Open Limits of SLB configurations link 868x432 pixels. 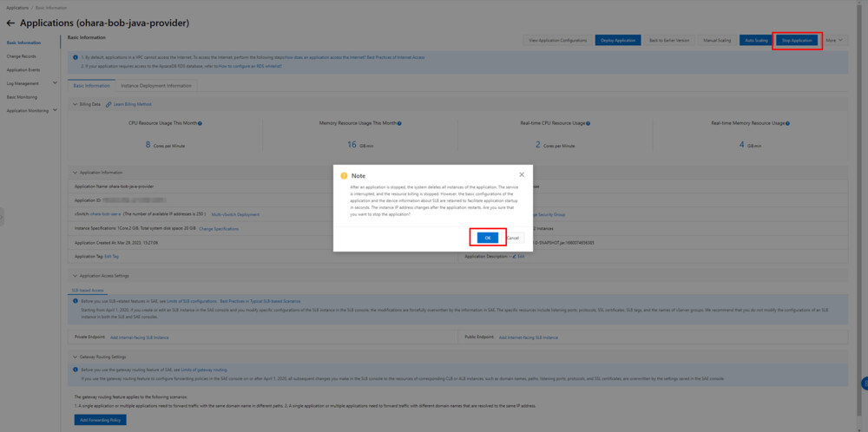tap(192, 301)
